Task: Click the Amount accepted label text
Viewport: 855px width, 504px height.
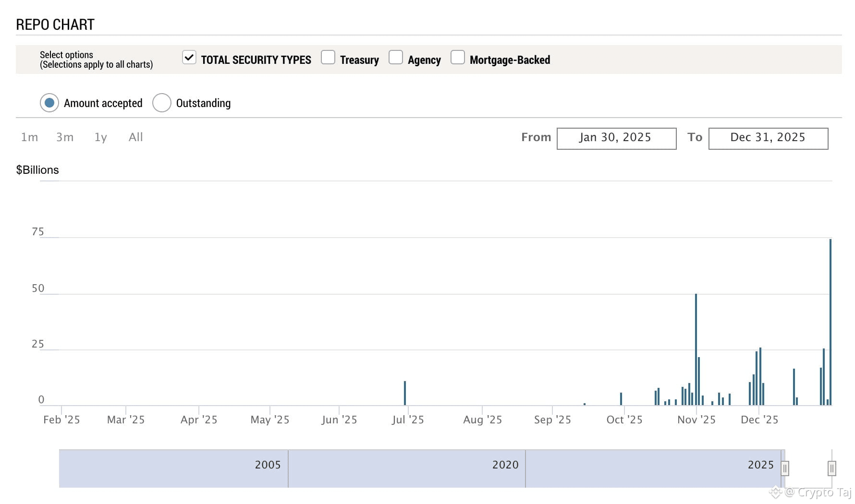Action: 103,103
